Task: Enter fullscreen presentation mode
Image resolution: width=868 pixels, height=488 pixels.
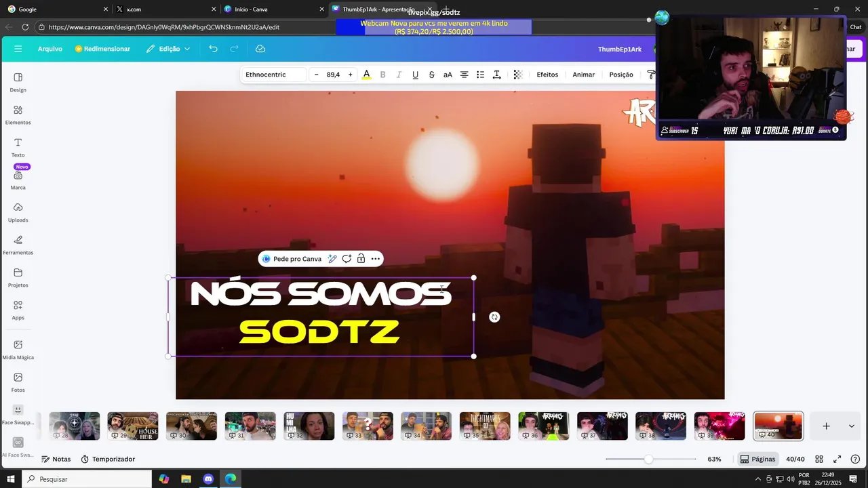Action: 837,459
